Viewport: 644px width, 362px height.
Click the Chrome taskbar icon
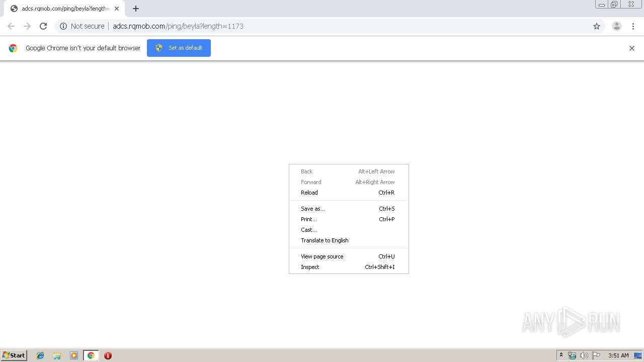[91, 355]
